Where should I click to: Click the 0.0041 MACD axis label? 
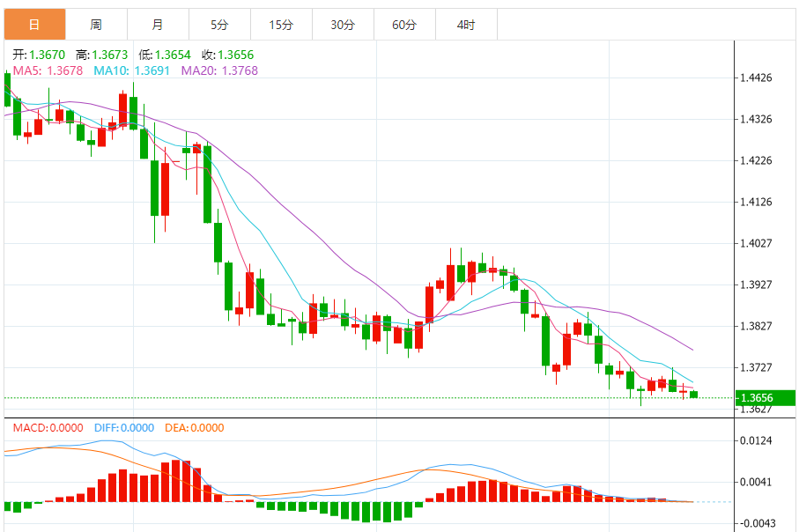point(756,482)
